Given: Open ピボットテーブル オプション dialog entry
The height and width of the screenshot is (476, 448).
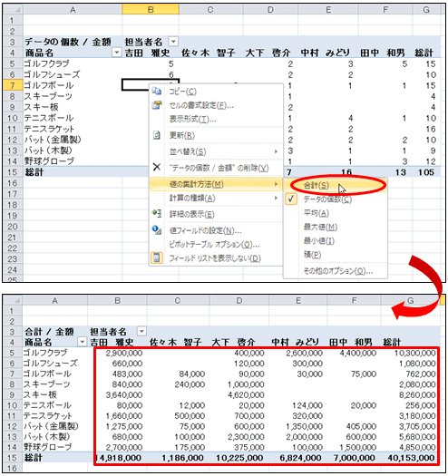Looking at the screenshot, I should pyautogui.click(x=214, y=245).
